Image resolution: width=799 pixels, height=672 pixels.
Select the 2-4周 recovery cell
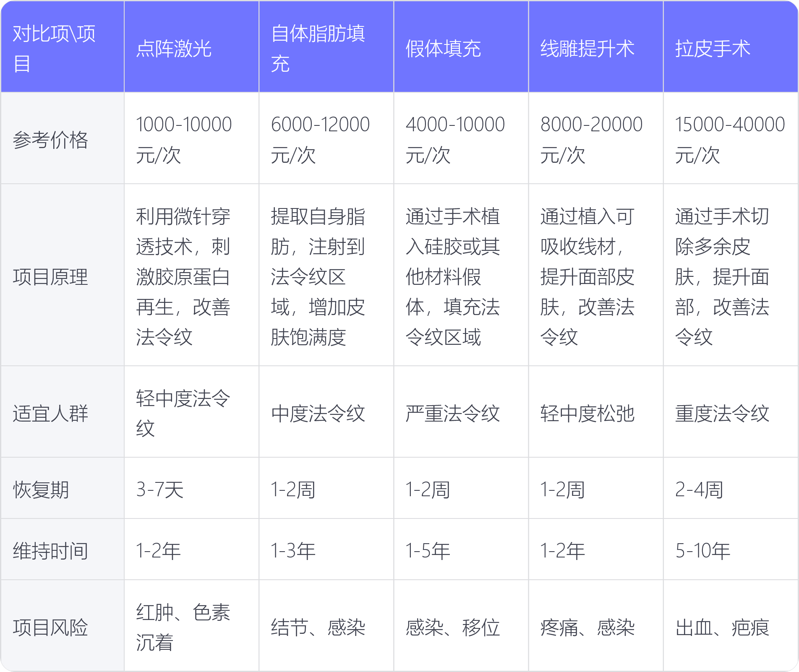click(731, 488)
